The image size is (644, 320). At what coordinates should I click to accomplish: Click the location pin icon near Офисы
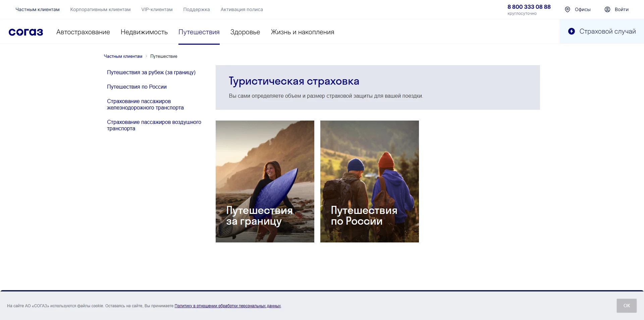pyautogui.click(x=568, y=9)
